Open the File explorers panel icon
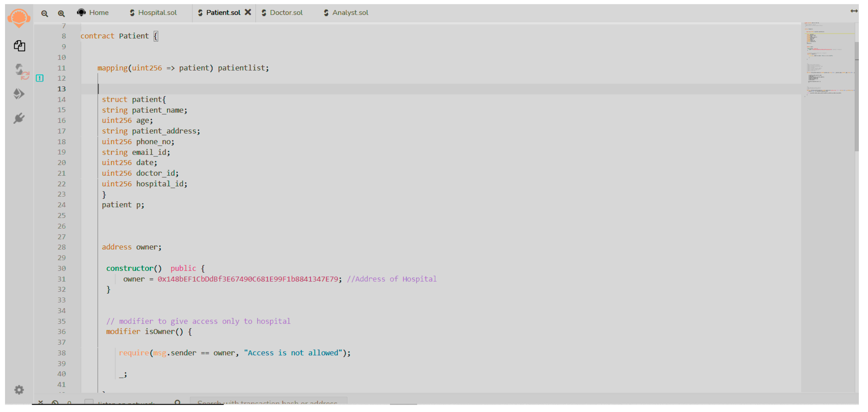 pyautogui.click(x=19, y=46)
